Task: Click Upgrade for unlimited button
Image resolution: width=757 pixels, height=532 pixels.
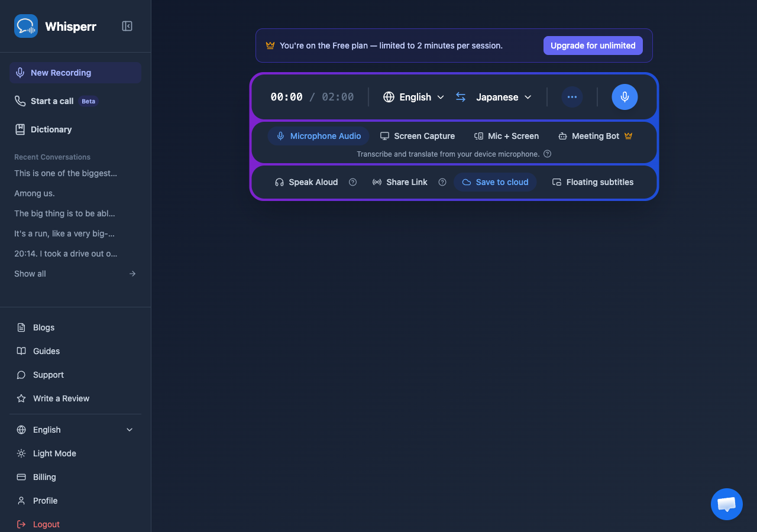Action: point(593,46)
